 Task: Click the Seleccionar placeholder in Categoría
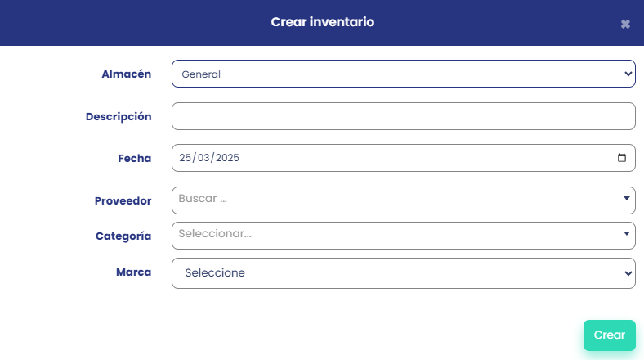(215, 234)
